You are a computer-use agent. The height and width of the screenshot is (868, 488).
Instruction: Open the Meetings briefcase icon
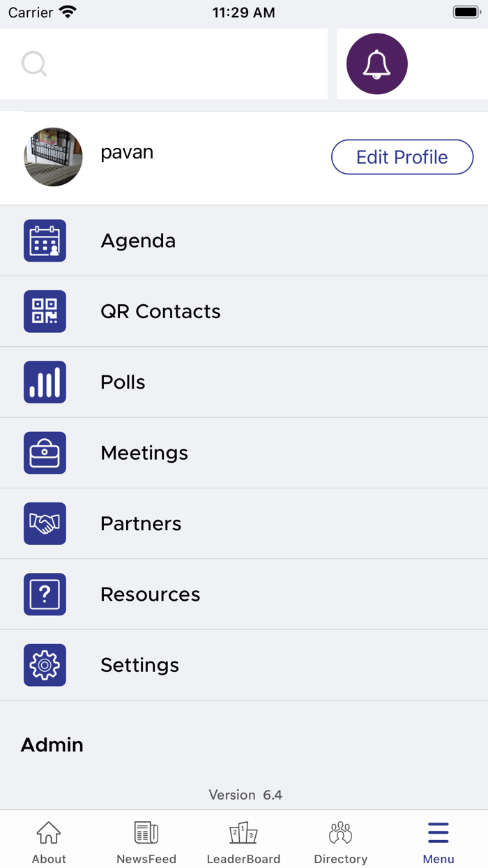[45, 453]
